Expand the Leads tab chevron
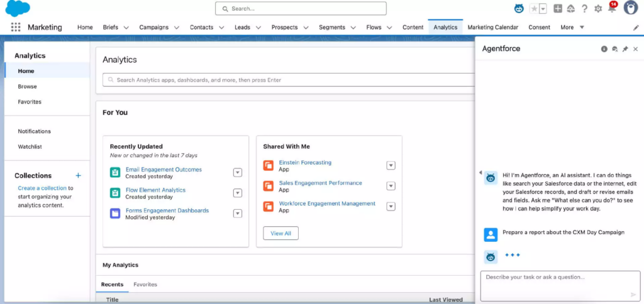The width and height of the screenshot is (644, 304). pos(258,28)
